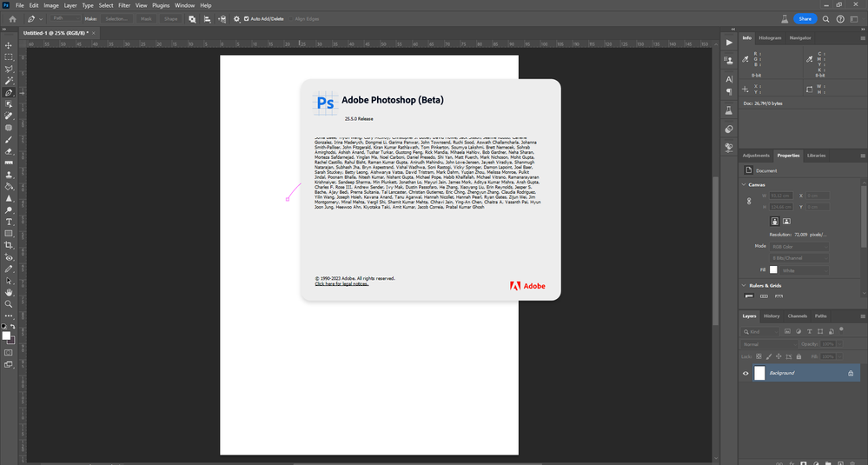Select the Eraser tool

[9, 151]
